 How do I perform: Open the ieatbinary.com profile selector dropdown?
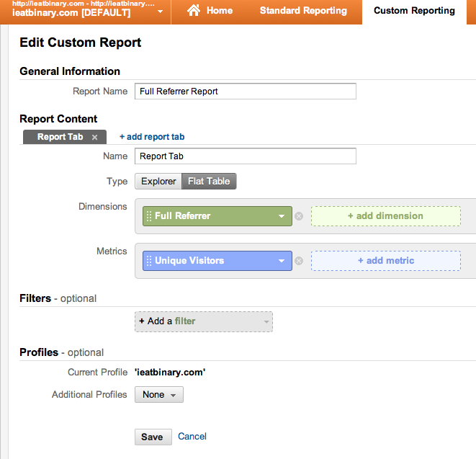coord(159,12)
